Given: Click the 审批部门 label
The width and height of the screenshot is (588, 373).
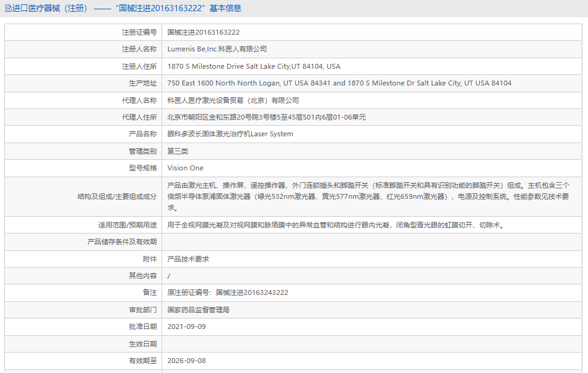Looking at the screenshot, I should tap(142, 310).
